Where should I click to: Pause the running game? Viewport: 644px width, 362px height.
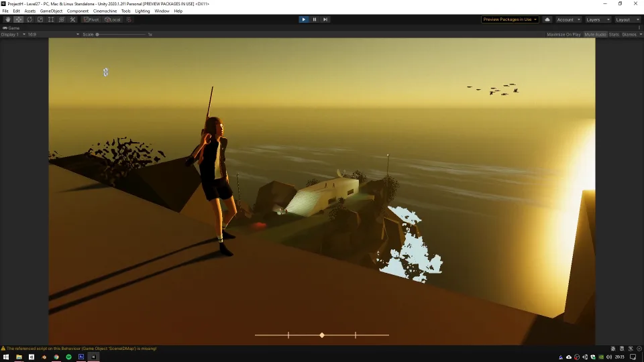pos(315,19)
